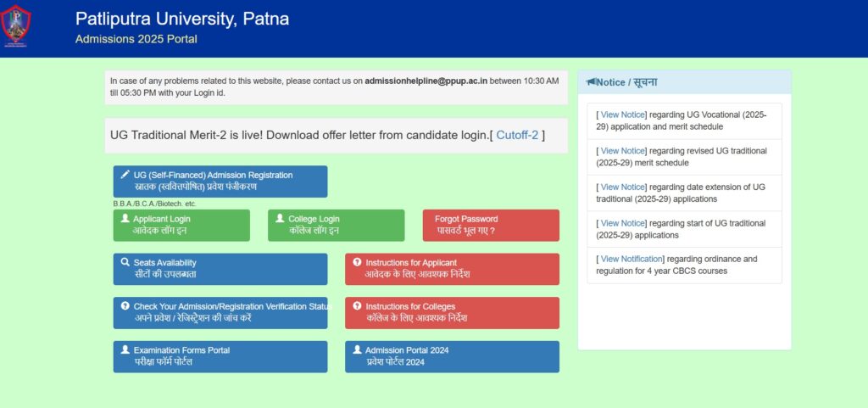Image resolution: width=868 pixels, height=408 pixels.
Task: View Notice regarding revised UG traditional merit
Action: (x=623, y=151)
